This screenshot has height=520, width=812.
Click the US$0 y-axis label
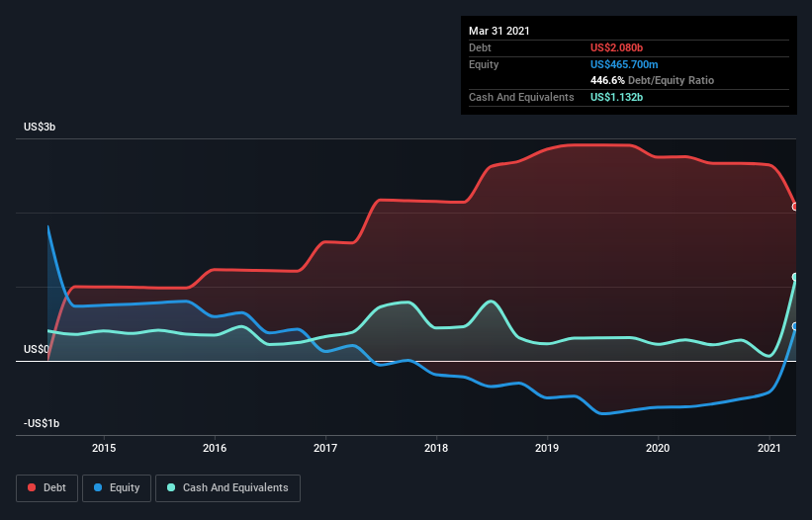[37, 349]
